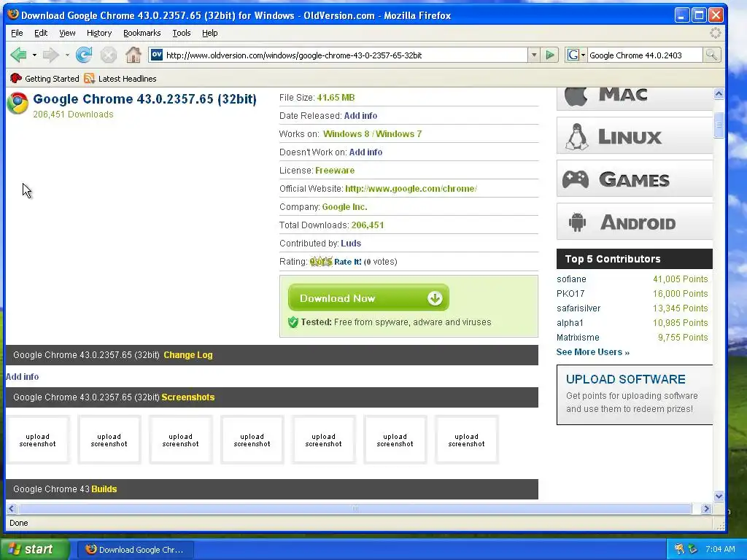Open the google.com/chrome official website link
Screen dimensions: 747x560
pos(411,189)
